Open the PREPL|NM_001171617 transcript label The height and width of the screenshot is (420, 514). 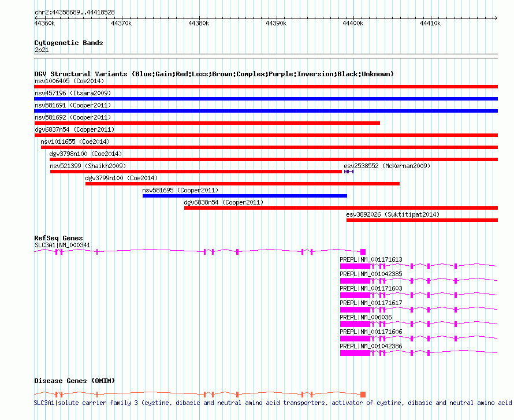[x=371, y=303]
